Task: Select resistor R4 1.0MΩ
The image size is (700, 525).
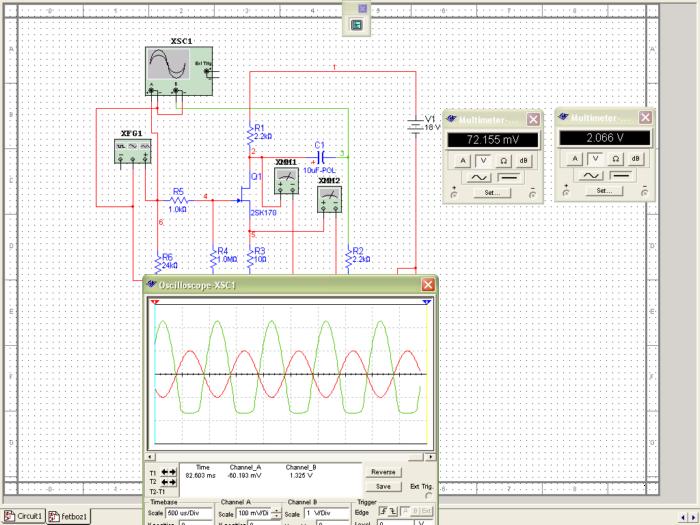Action: tap(213, 258)
